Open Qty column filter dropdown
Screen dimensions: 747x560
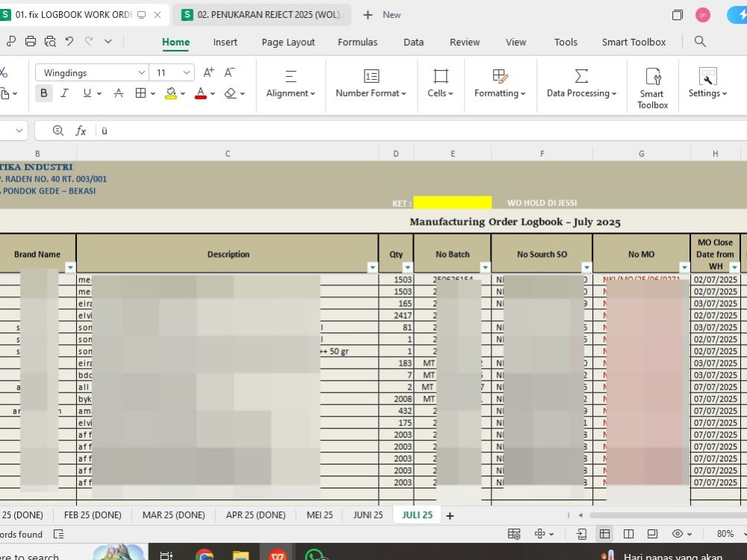click(x=407, y=267)
